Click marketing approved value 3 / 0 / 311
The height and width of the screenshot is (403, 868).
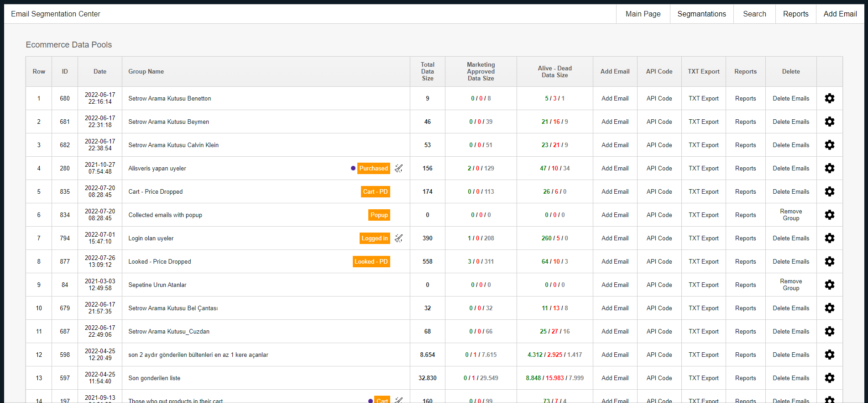click(481, 261)
